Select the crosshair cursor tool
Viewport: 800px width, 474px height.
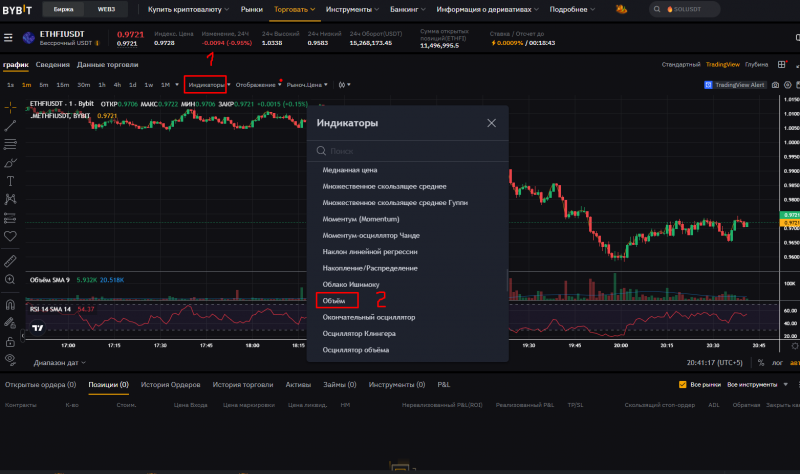10,107
